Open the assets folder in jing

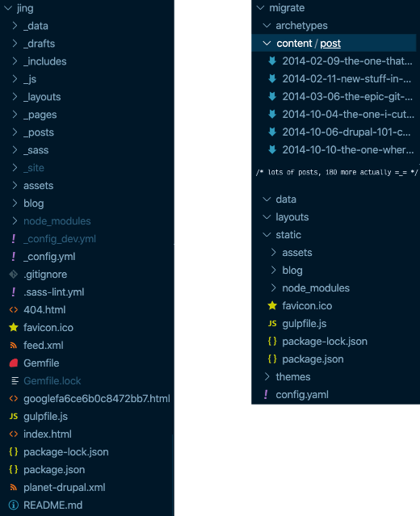[39, 186]
